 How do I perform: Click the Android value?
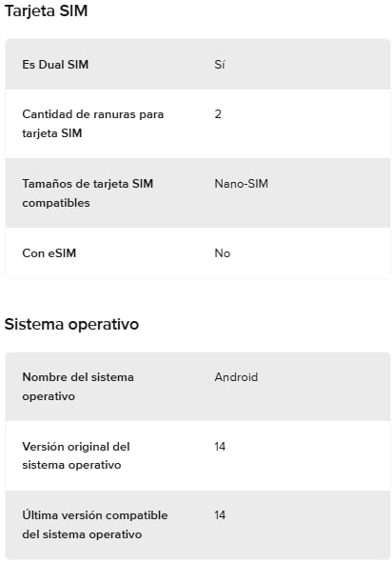[236, 377]
